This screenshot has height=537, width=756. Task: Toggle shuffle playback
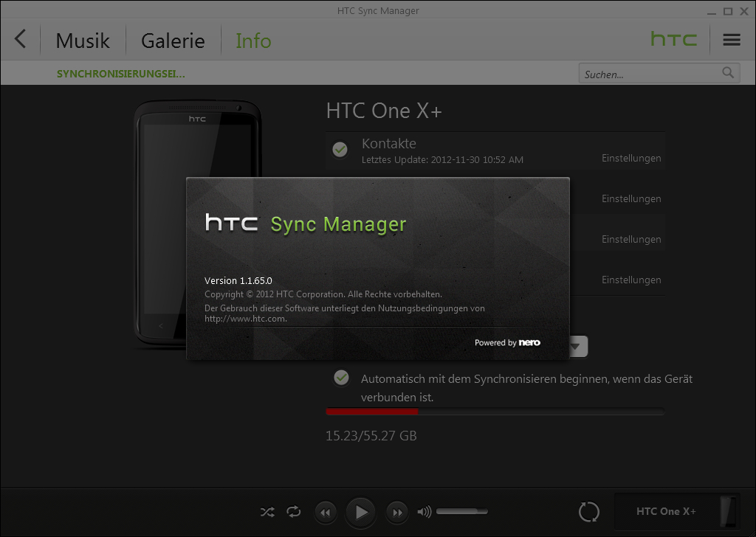tap(267, 511)
